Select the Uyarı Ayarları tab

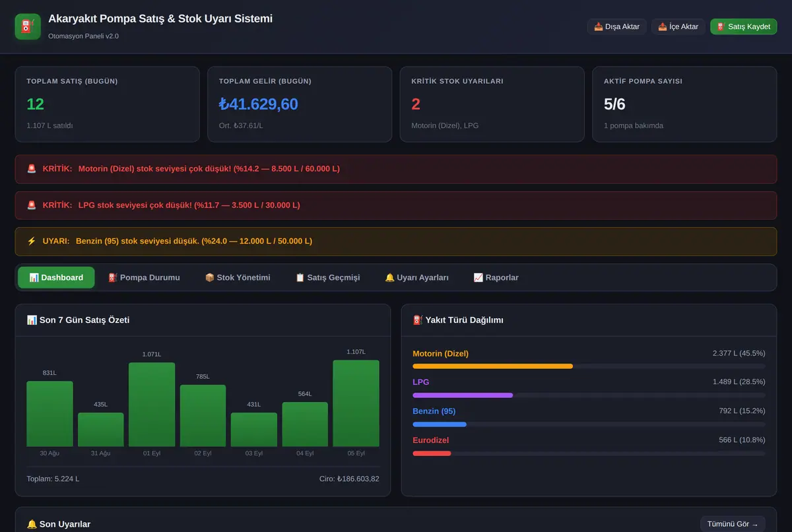[417, 278]
